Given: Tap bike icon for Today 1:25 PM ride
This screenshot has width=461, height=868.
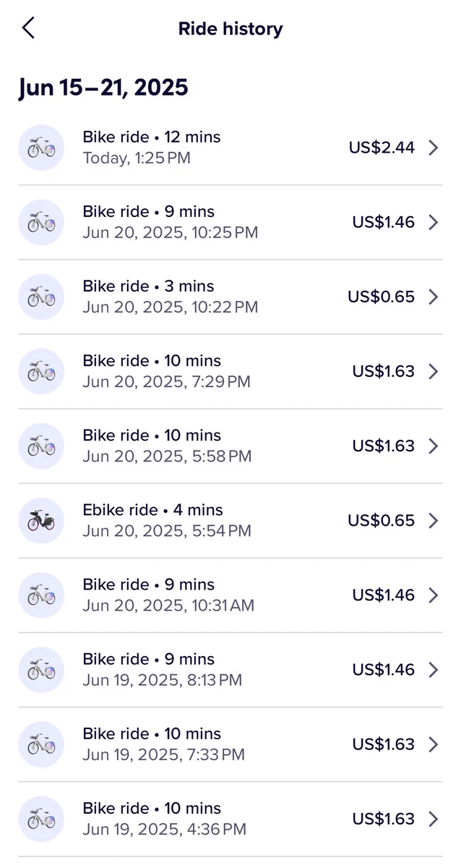Looking at the screenshot, I should [x=41, y=148].
